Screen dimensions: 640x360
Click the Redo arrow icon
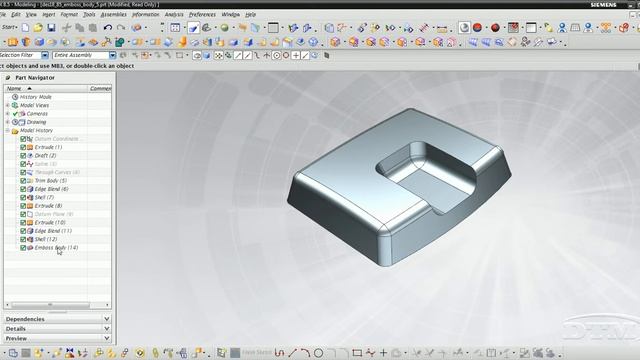click(121, 28)
